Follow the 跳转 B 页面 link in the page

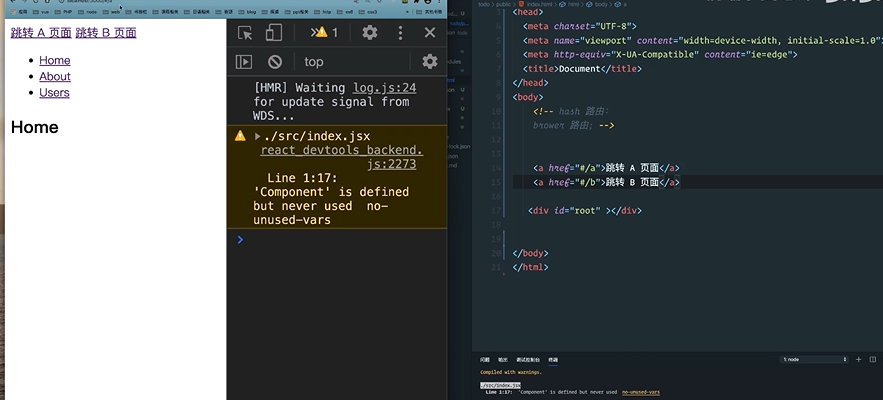(106, 33)
